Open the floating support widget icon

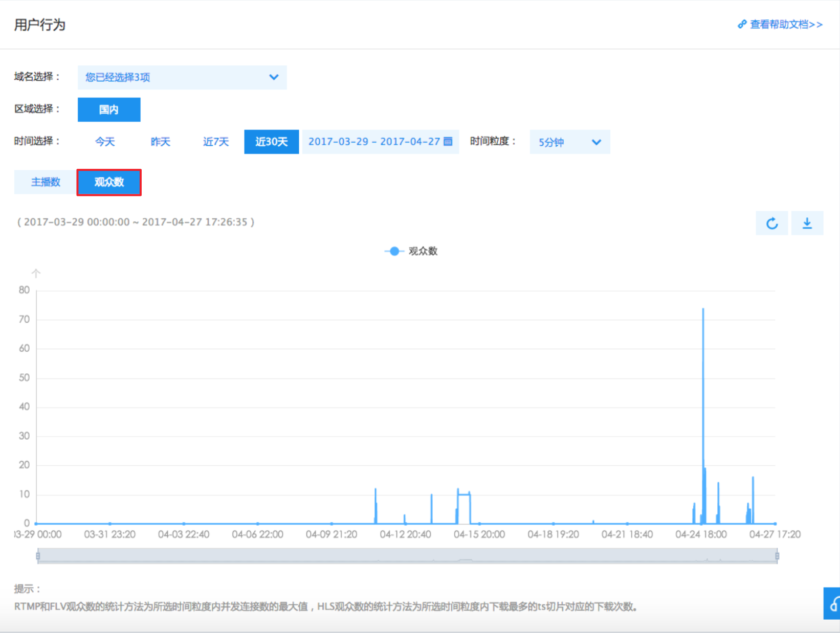pos(832,603)
